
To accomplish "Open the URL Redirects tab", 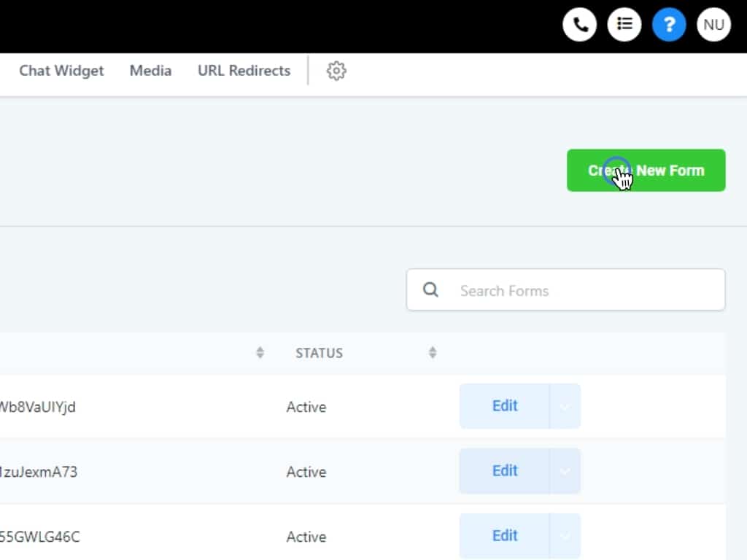I will (244, 71).
